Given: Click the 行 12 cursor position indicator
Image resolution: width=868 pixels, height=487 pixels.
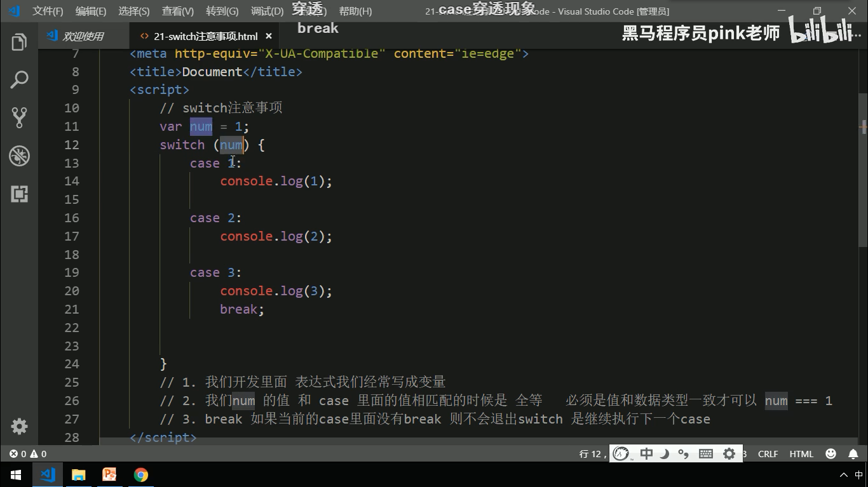Looking at the screenshot, I should click(591, 454).
